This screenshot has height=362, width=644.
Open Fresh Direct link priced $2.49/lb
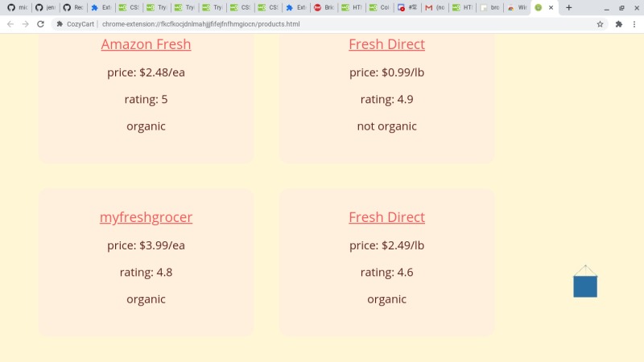pos(387,217)
